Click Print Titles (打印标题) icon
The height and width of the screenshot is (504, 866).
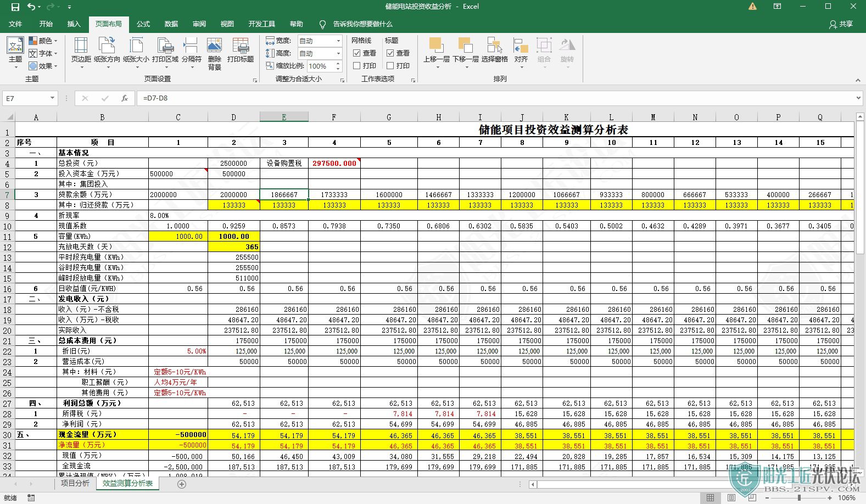pyautogui.click(x=241, y=51)
